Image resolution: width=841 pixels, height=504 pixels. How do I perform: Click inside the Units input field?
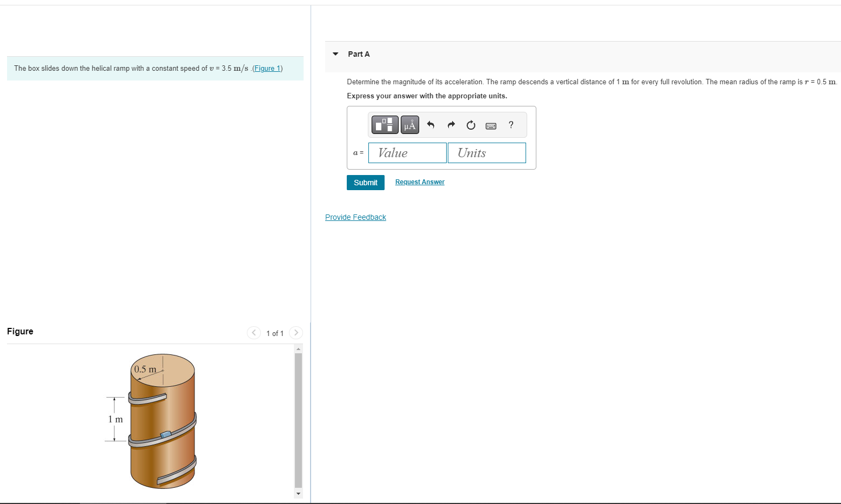coord(486,152)
